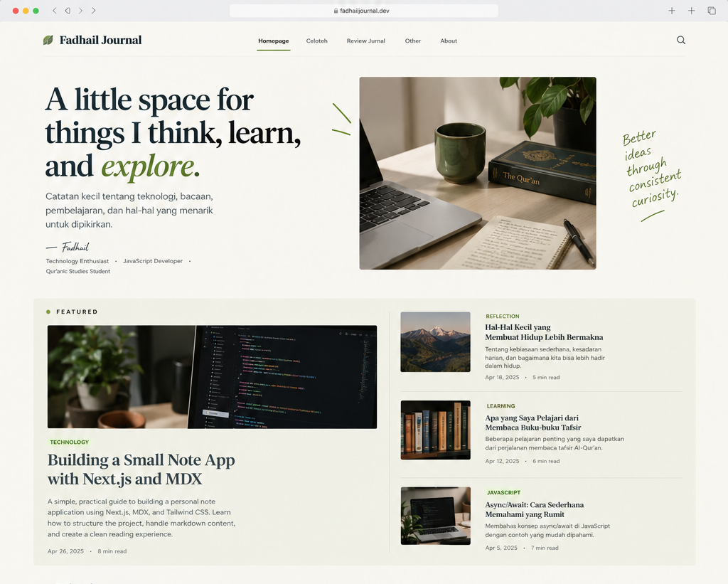This screenshot has width=728, height=584.
Task: Go back with the thin left chevron
Action: pyautogui.click(x=55, y=11)
